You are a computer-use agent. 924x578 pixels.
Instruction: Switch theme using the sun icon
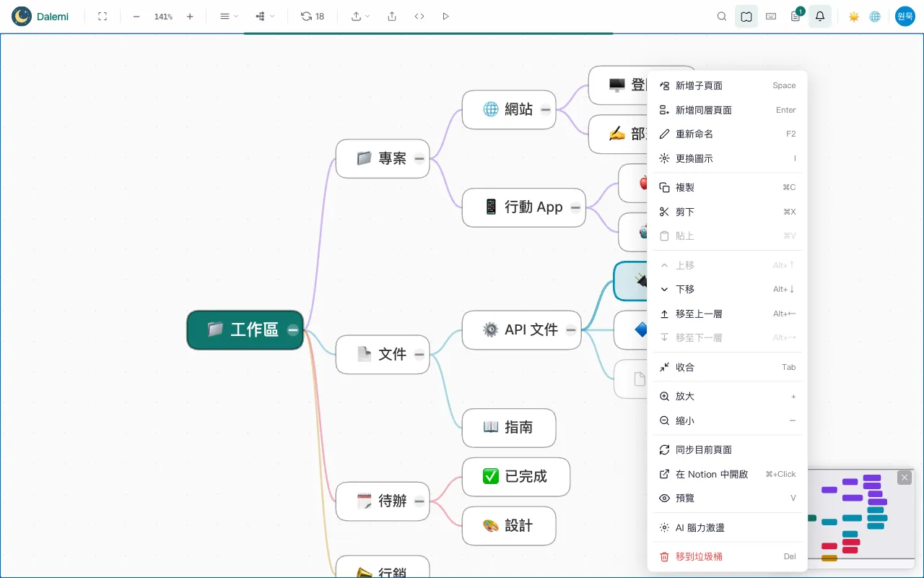point(854,16)
